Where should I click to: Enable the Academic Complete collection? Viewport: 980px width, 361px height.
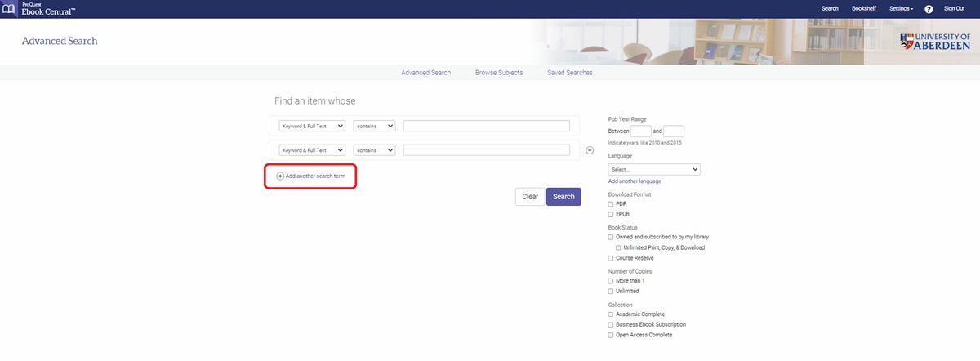pyautogui.click(x=611, y=314)
